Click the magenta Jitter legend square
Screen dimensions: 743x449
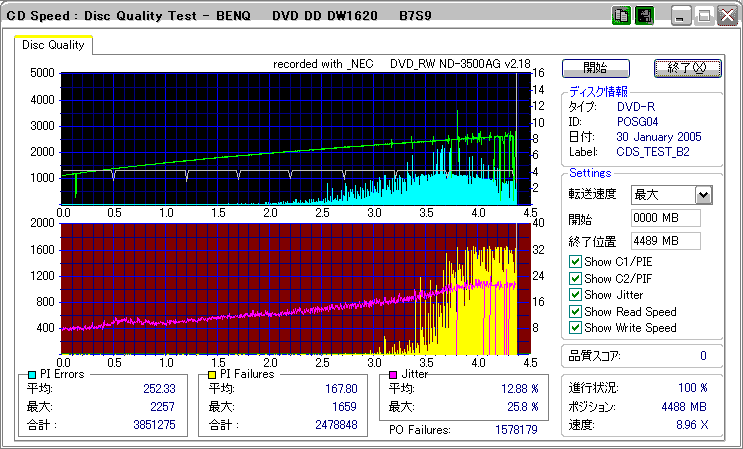[x=395, y=374]
